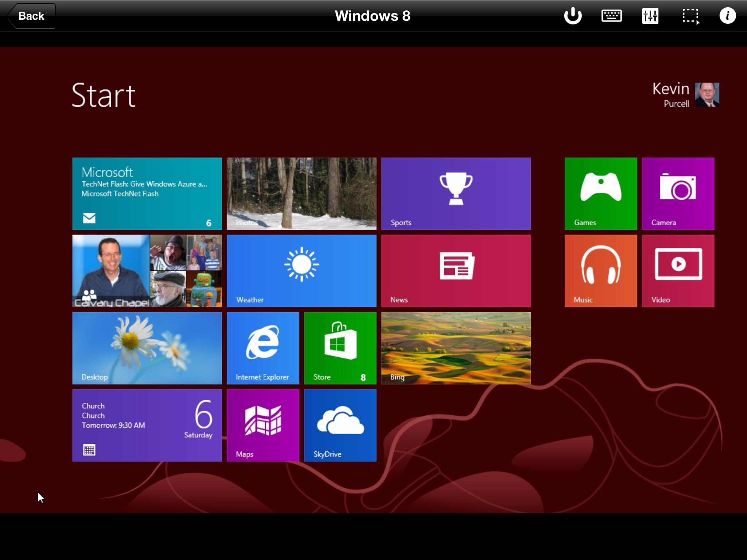Open the News tile
Screen dimensions: 747x560
pyautogui.click(x=456, y=271)
